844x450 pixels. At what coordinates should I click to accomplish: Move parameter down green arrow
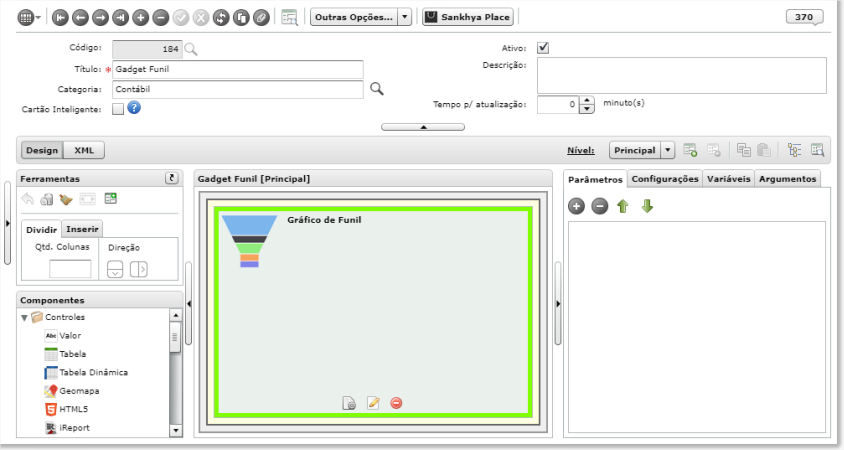tap(647, 206)
